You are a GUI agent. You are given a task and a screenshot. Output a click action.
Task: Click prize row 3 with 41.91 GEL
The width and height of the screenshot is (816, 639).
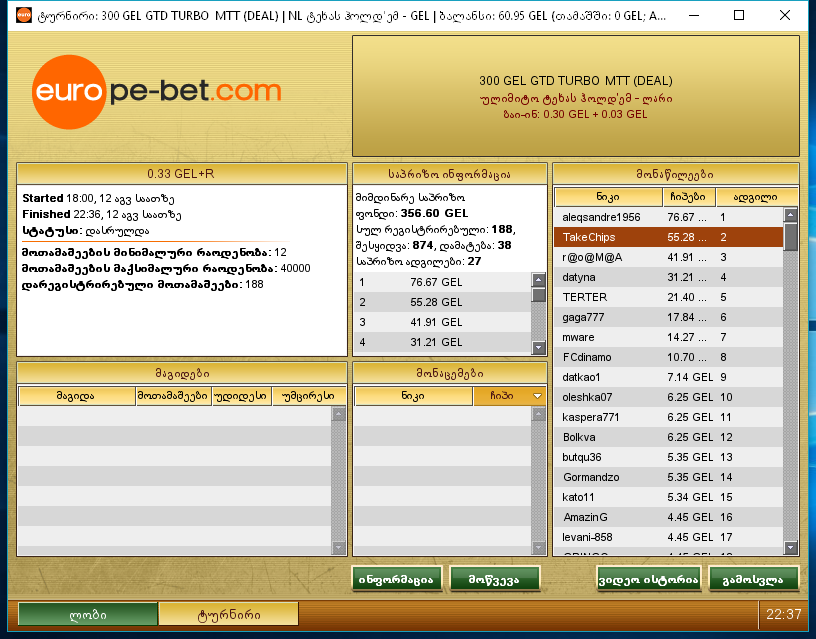[x=442, y=322]
